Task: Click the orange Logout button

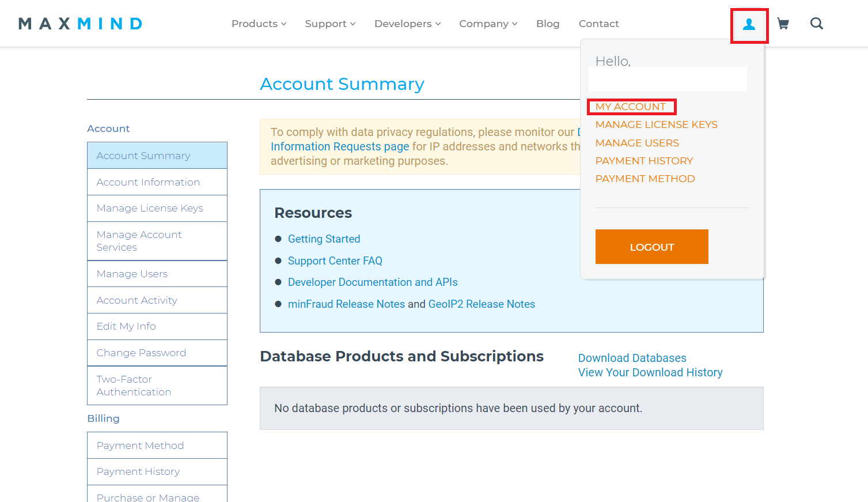Action: 651,247
